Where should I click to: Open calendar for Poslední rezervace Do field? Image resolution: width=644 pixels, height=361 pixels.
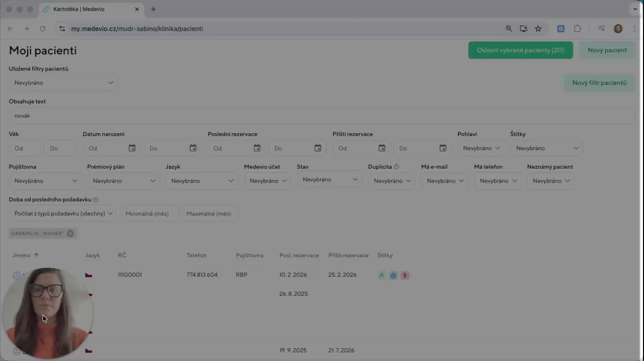click(318, 148)
